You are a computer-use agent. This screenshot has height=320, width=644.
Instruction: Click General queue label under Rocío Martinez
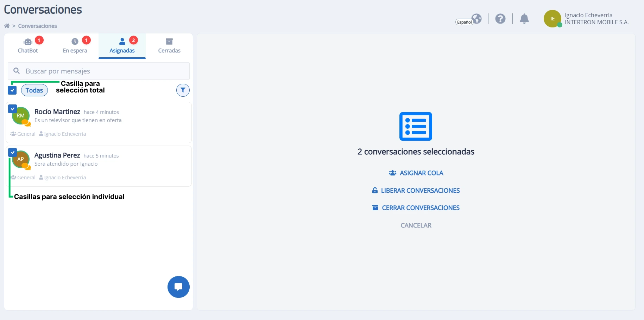(x=23, y=134)
